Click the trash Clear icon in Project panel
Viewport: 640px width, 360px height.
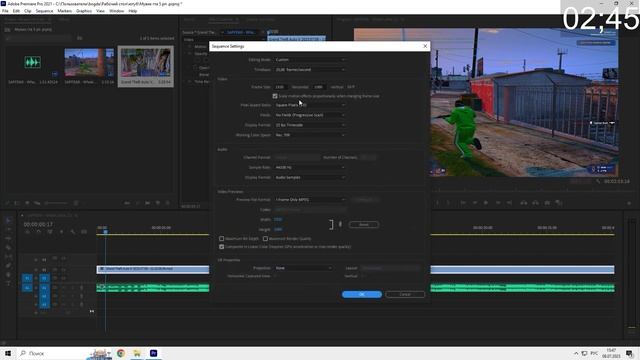(168, 203)
